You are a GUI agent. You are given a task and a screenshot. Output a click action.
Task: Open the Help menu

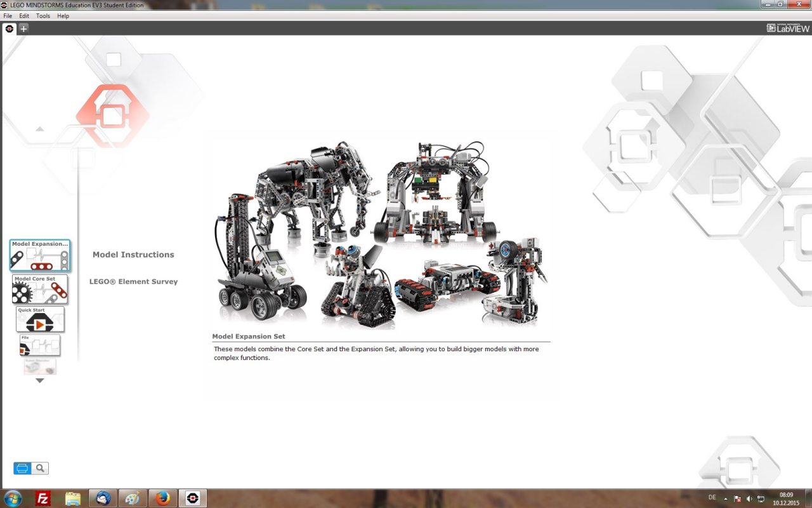coord(63,16)
